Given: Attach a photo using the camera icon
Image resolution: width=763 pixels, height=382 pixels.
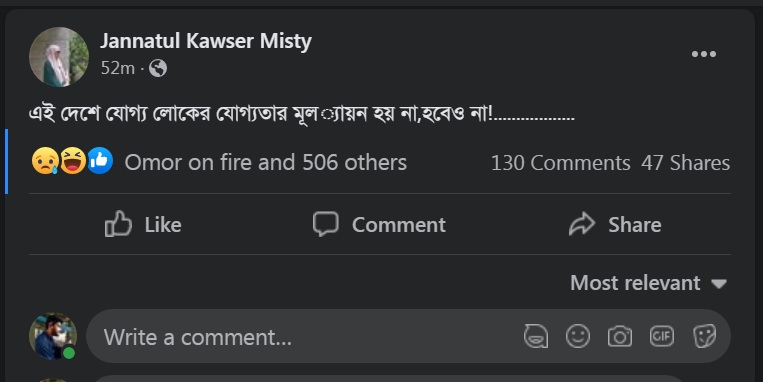Looking at the screenshot, I should [620, 336].
